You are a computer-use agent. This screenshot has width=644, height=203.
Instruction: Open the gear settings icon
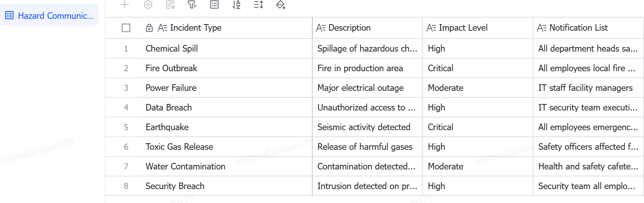pos(148,5)
